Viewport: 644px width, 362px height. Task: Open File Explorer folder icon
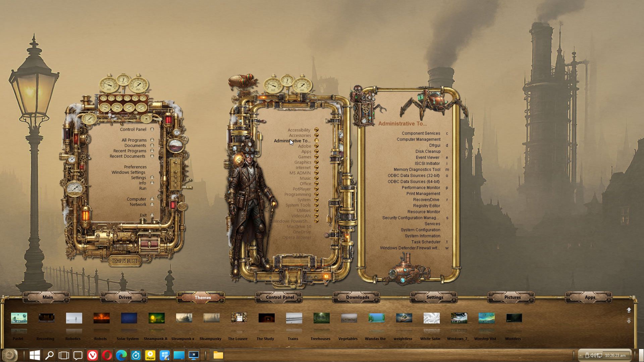coord(218,355)
